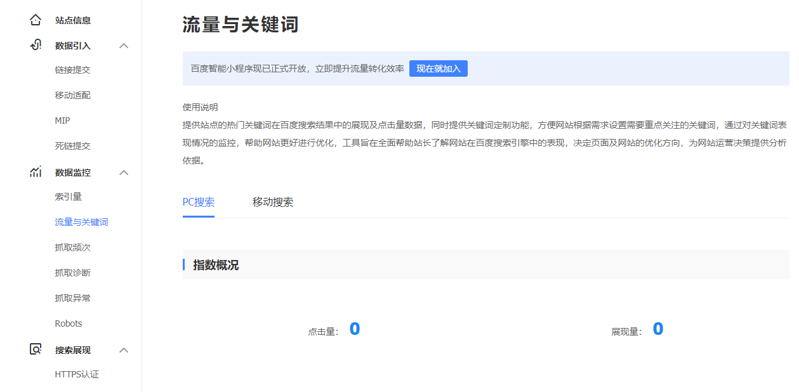Image resolution: width=799 pixels, height=392 pixels.
Task: Click the 点击量 value 0
Action: click(x=355, y=329)
